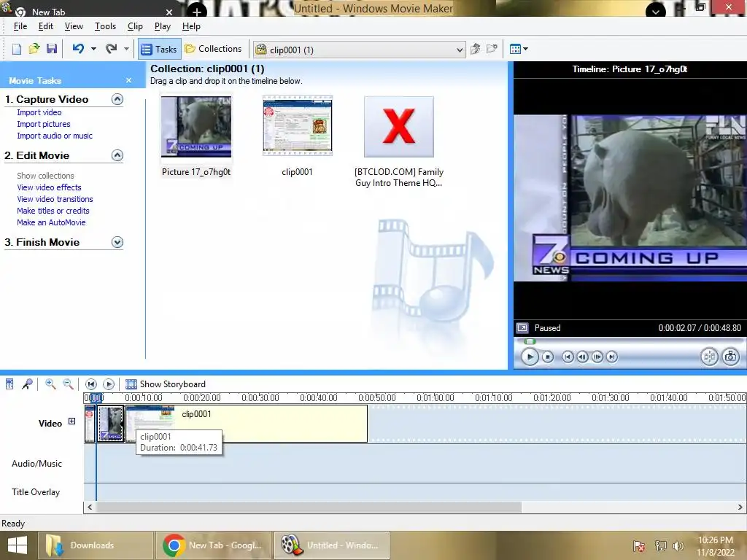The width and height of the screenshot is (747, 560).
Task: Click the Redo arrow icon
Action: click(x=111, y=49)
